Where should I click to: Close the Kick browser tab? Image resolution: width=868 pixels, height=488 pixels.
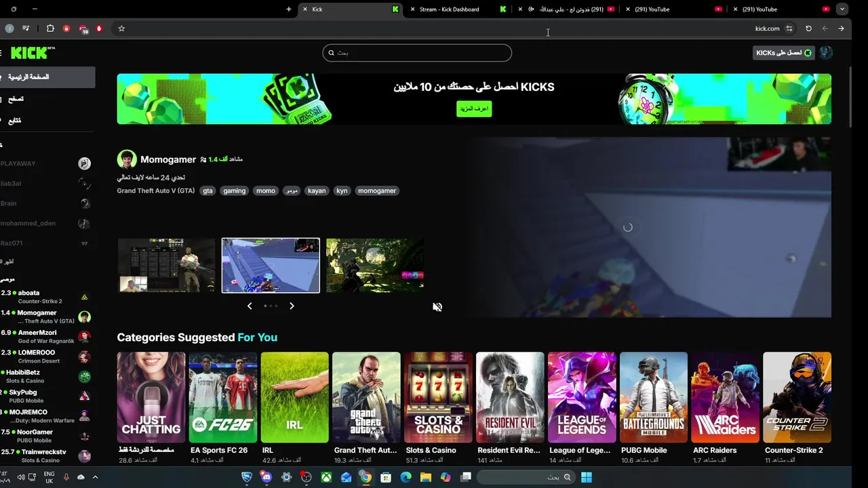(x=304, y=9)
